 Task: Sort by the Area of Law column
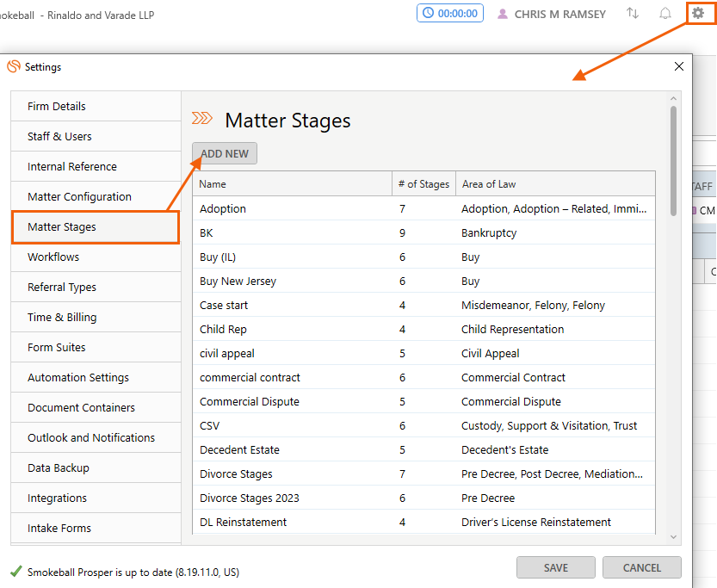pyautogui.click(x=555, y=184)
